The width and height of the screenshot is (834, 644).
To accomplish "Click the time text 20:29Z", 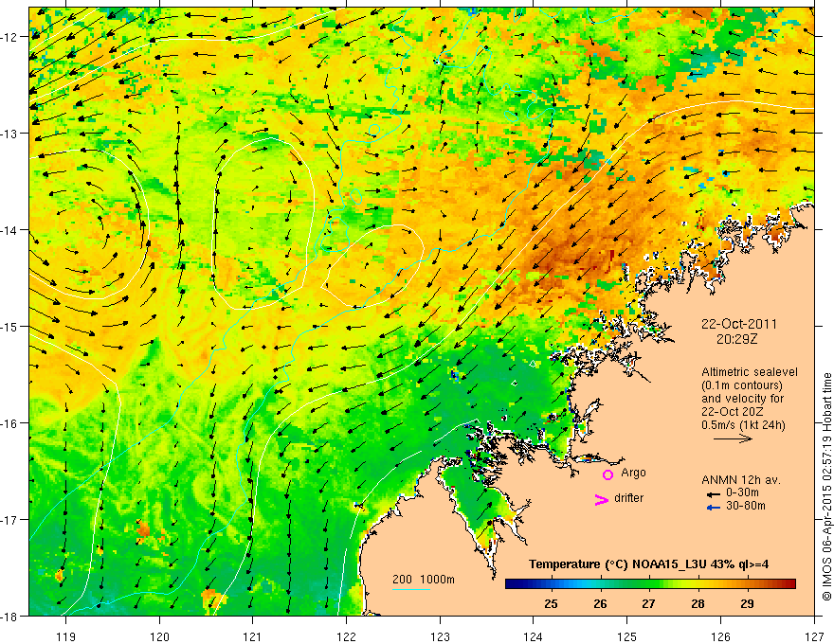I will 736,339.
